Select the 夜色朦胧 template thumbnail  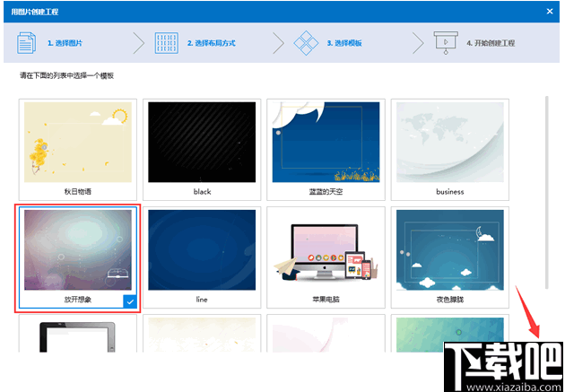coord(449,250)
